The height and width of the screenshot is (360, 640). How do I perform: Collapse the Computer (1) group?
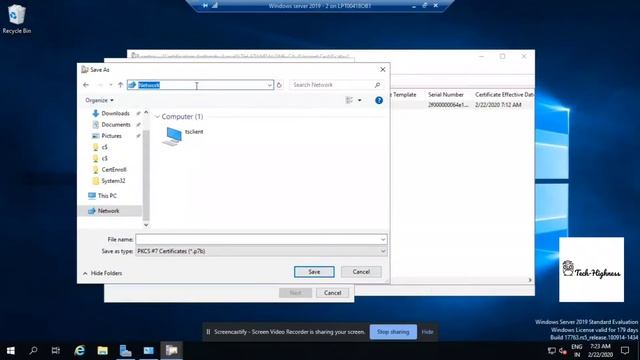tap(158, 117)
